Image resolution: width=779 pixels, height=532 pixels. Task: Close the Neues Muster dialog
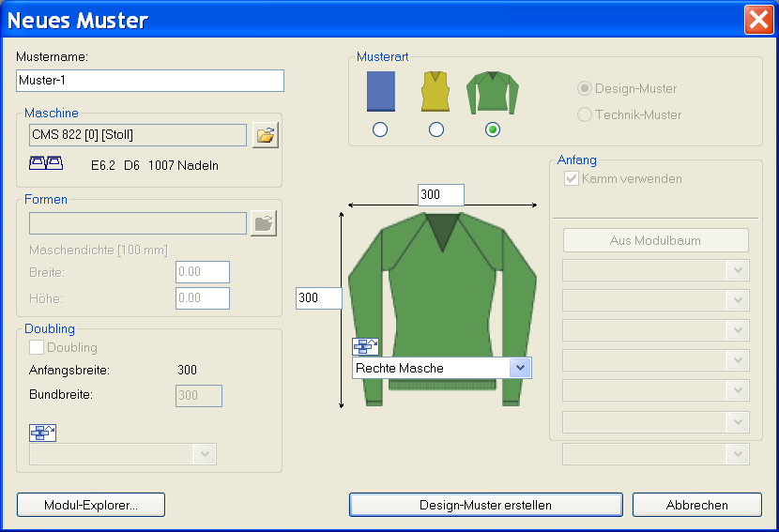tap(757, 20)
